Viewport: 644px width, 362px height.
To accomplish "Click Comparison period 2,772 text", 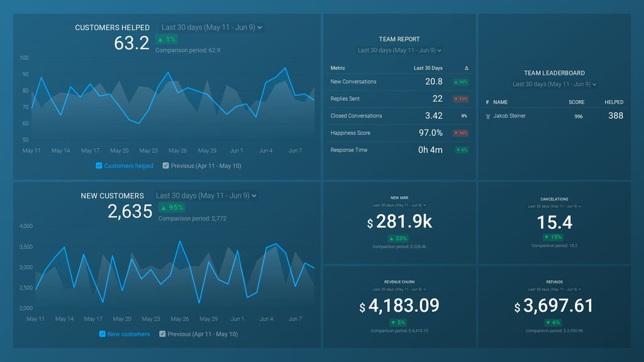I will click(x=192, y=219).
